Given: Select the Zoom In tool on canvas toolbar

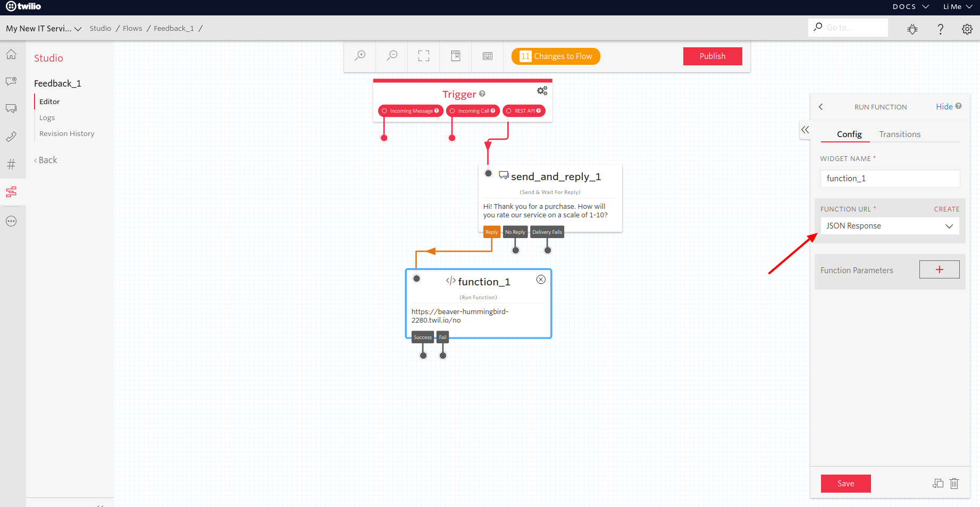Looking at the screenshot, I should (361, 55).
